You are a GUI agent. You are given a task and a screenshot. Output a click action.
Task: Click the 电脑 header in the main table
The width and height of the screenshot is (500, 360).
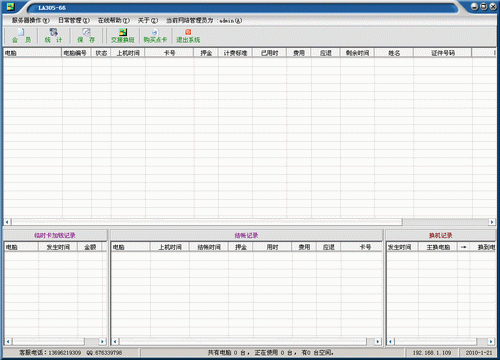click(32, 53)
